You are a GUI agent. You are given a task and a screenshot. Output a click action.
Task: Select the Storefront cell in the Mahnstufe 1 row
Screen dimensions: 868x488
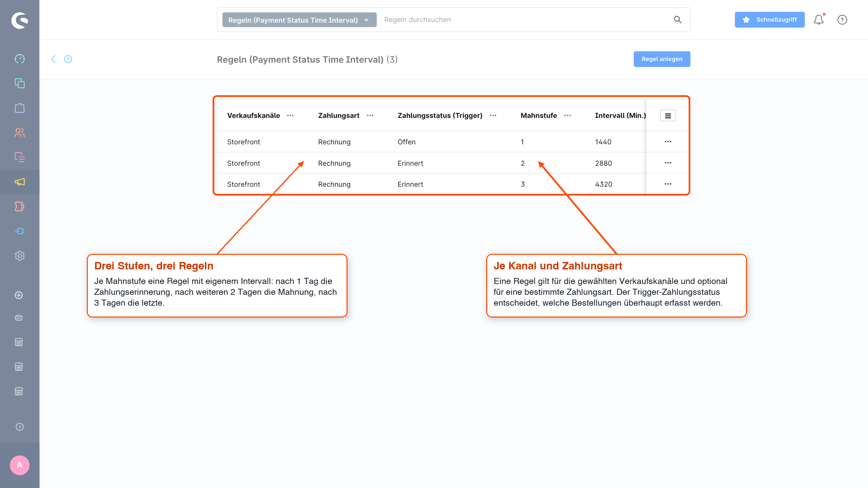click(243, 142)
